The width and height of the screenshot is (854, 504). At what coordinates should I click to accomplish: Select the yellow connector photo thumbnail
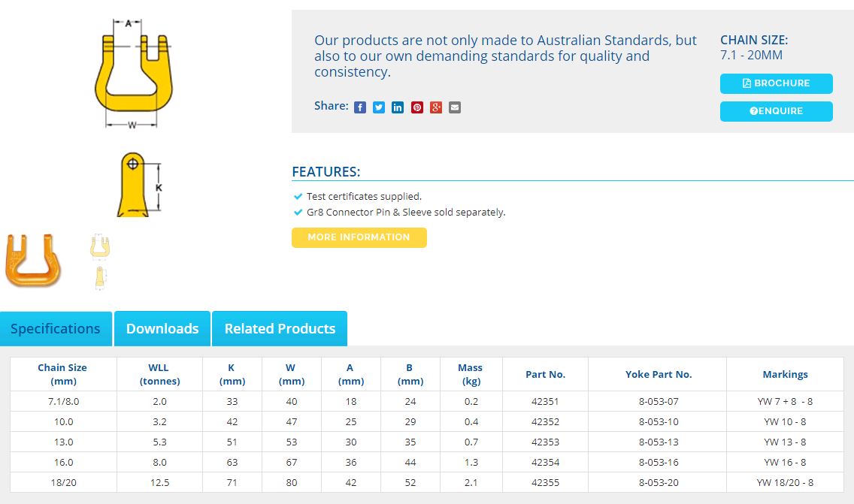click(33, 261)
